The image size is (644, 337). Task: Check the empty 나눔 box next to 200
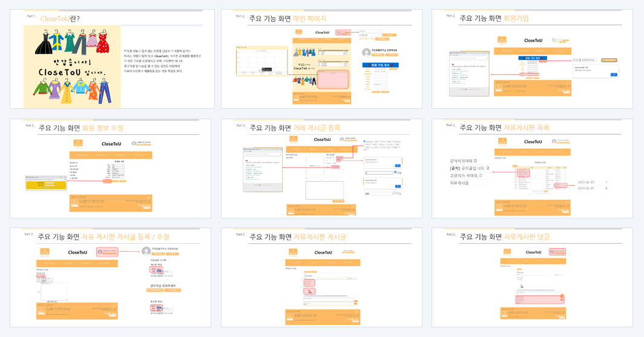395,193
